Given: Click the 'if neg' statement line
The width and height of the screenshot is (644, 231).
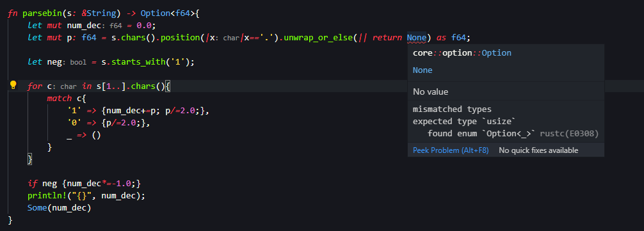Looking at the screenshot, I should pos(85,184).
